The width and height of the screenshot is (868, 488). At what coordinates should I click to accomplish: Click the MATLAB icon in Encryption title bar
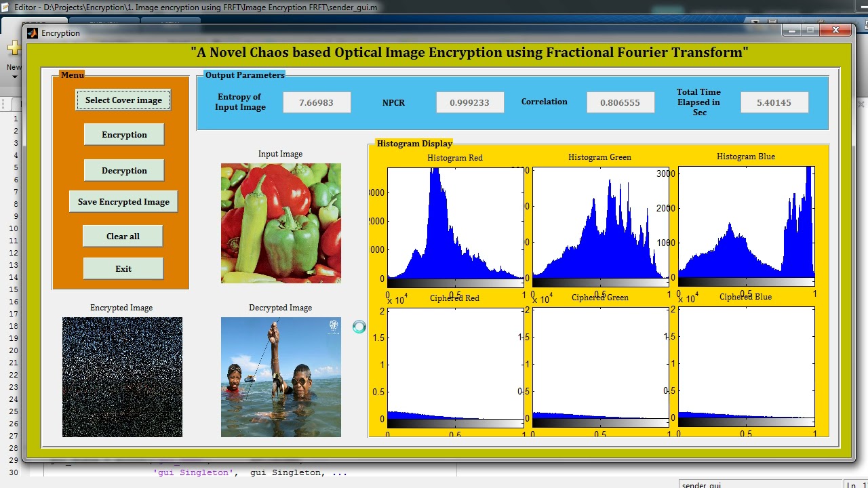pos(33,33)
